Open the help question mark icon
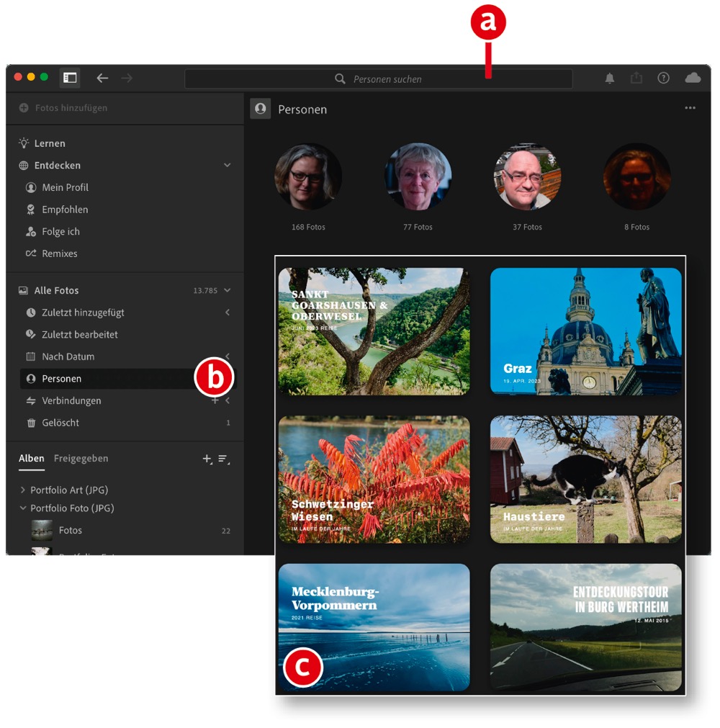This screenshot has height=728, width=720. (663, 78)
